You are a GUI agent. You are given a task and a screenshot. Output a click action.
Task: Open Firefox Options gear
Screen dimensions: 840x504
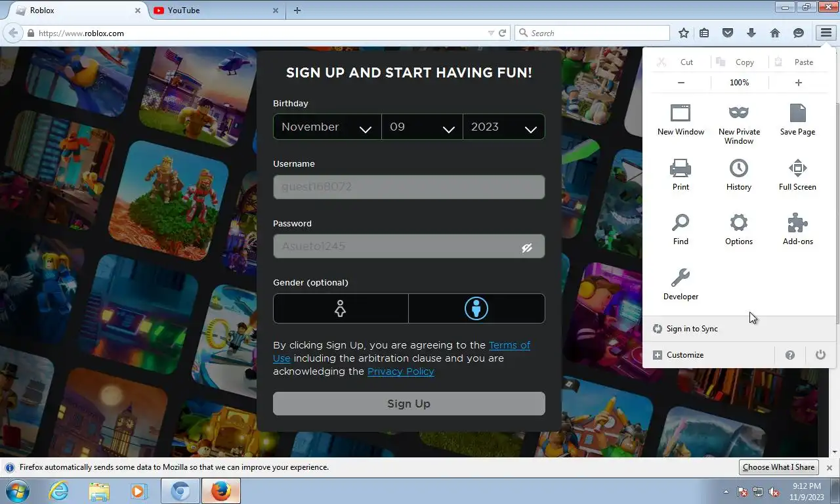739,229
